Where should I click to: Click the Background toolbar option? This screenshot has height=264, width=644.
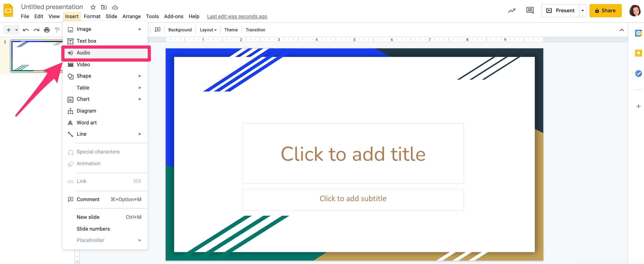[180, 30]
